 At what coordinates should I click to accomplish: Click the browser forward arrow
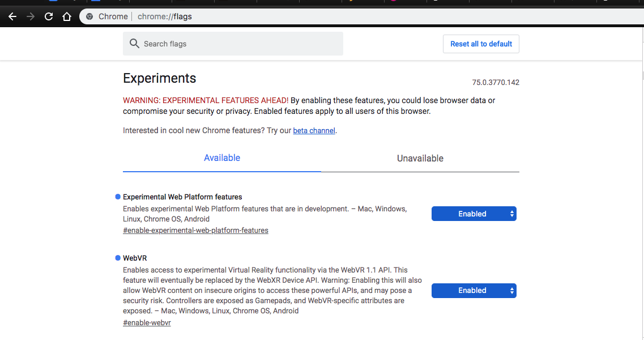[x=31, y=16]
